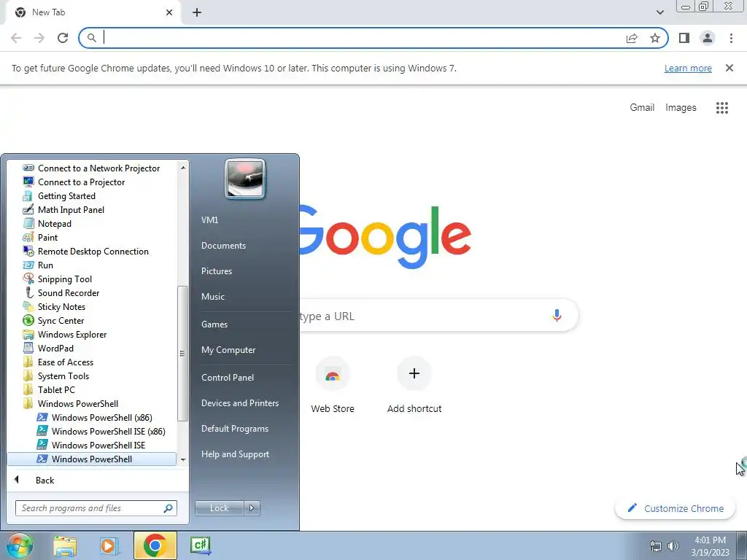
Task: Click the browser back arrow
Action: 16,38
